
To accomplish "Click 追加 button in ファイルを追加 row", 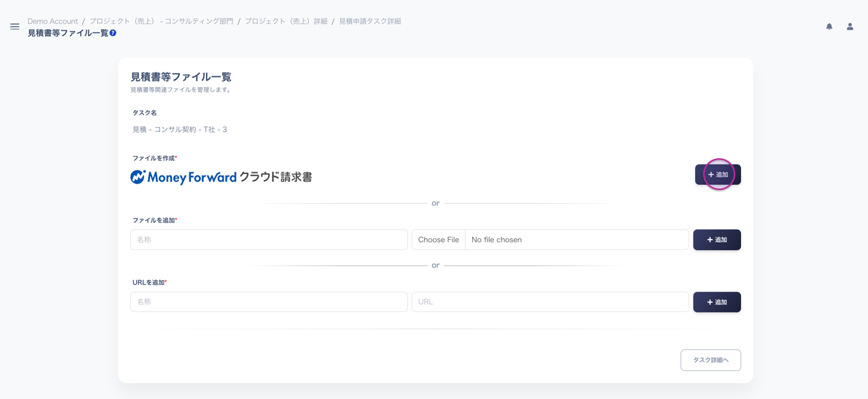I will point(717,240).
